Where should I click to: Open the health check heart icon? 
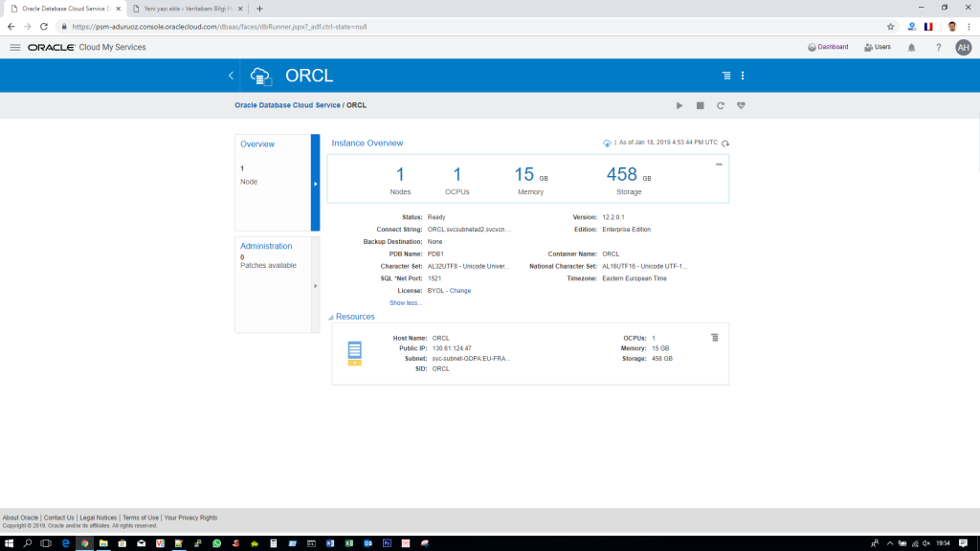[742, 105]
